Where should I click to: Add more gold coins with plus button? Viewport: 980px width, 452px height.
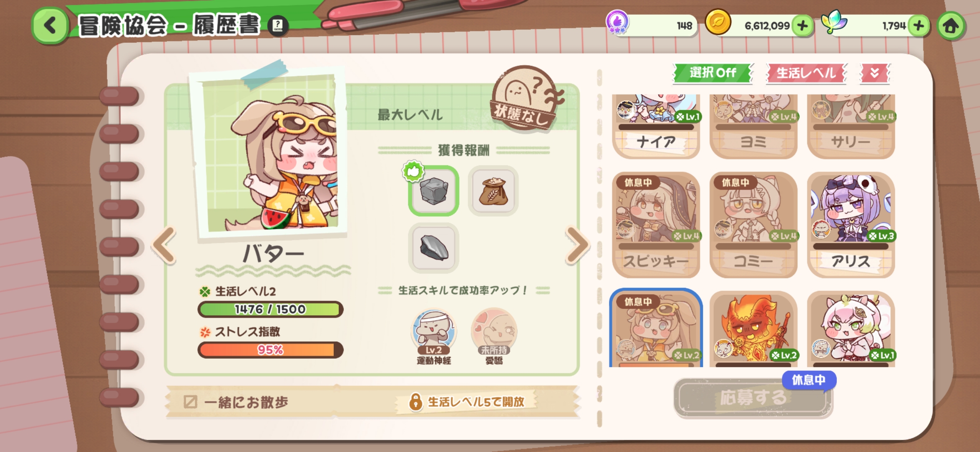802,26
